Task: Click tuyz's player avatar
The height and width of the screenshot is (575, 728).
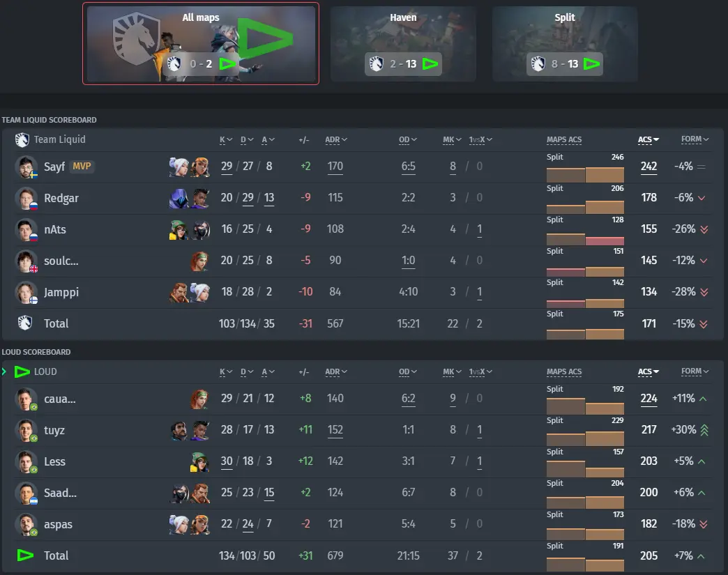Action: click(x=26, y=430)
